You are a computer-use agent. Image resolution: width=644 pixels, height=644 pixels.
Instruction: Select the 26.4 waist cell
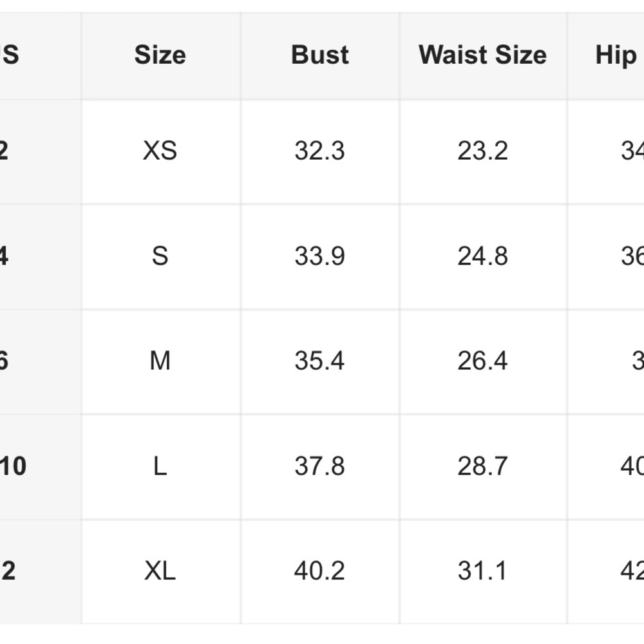(x=482, y=361)
